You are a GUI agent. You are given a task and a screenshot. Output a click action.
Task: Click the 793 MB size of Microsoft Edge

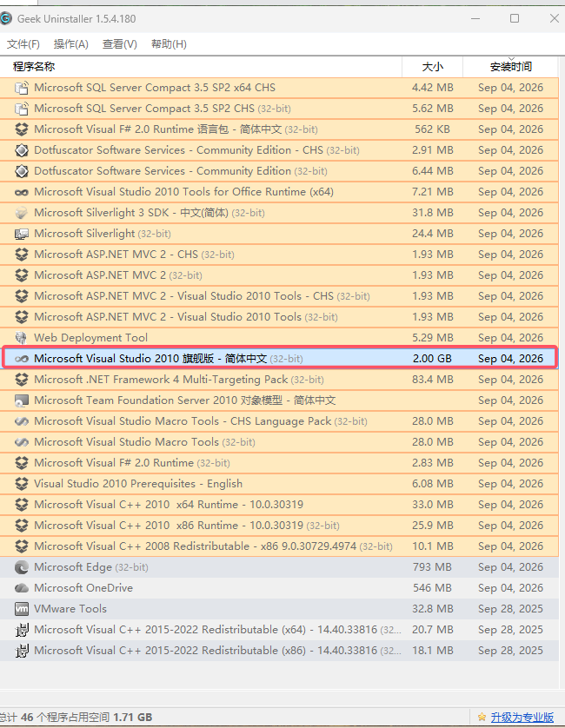point(432,567)
